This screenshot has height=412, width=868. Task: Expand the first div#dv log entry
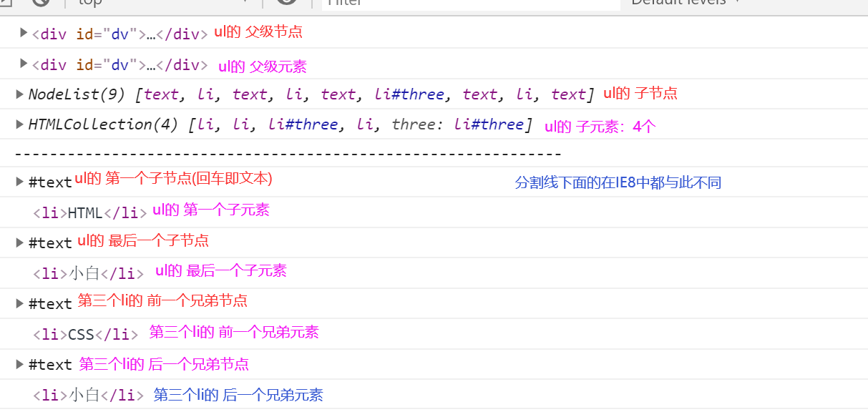pos(23,33)
